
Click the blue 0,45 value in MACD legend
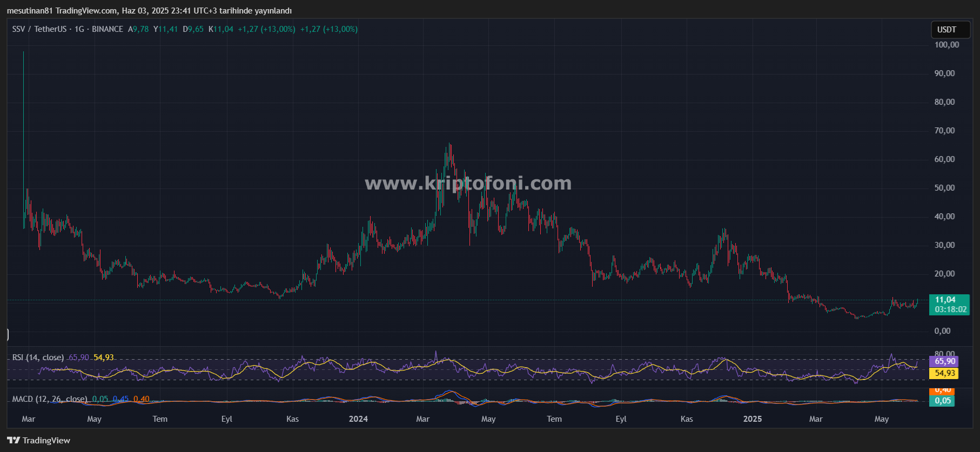[x=121, y=399]
